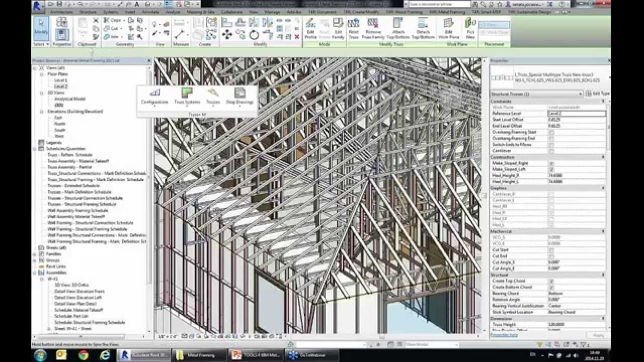Collapse the Construction section in Properties
This screenshot has width=644, height=362.
pyautogui.click(x=603, y=157)
